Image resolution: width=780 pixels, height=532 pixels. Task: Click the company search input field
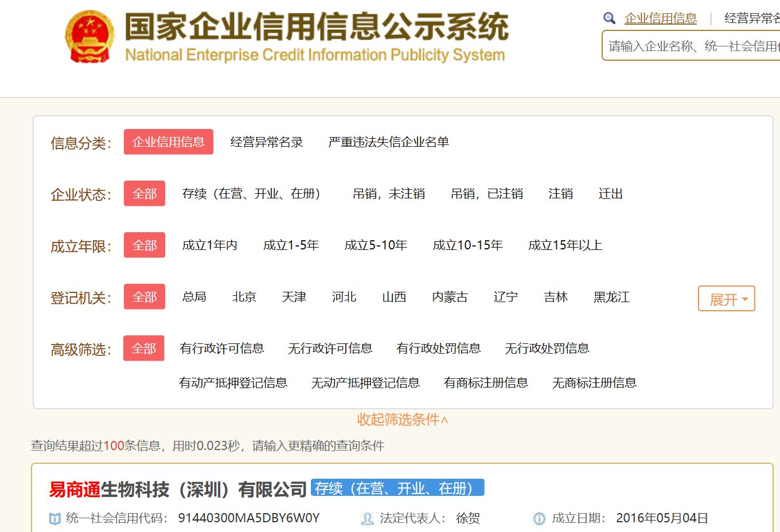(688, 45)
